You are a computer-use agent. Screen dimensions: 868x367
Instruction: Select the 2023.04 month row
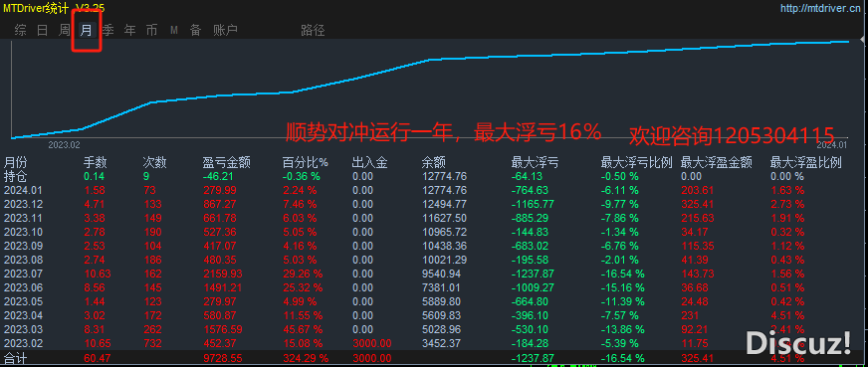pyautogui.click(x=434, y=315)
